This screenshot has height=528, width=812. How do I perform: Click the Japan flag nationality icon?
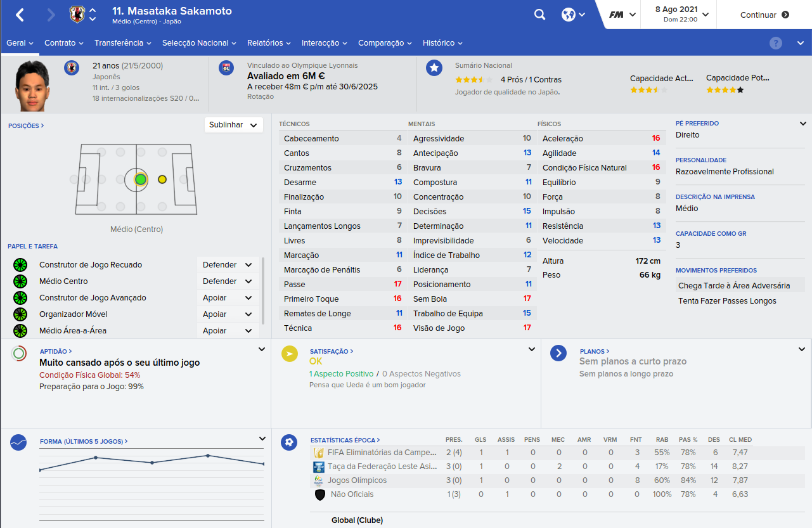72,68
